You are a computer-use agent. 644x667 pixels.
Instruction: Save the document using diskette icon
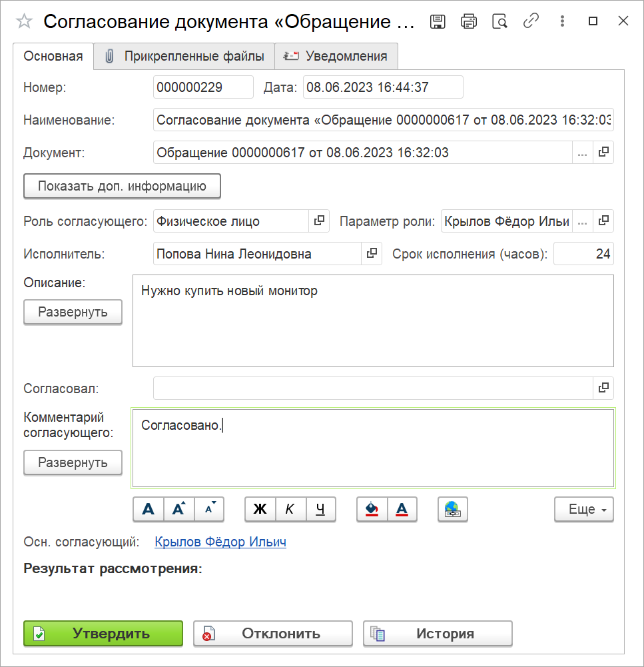[x=438, y=21]
